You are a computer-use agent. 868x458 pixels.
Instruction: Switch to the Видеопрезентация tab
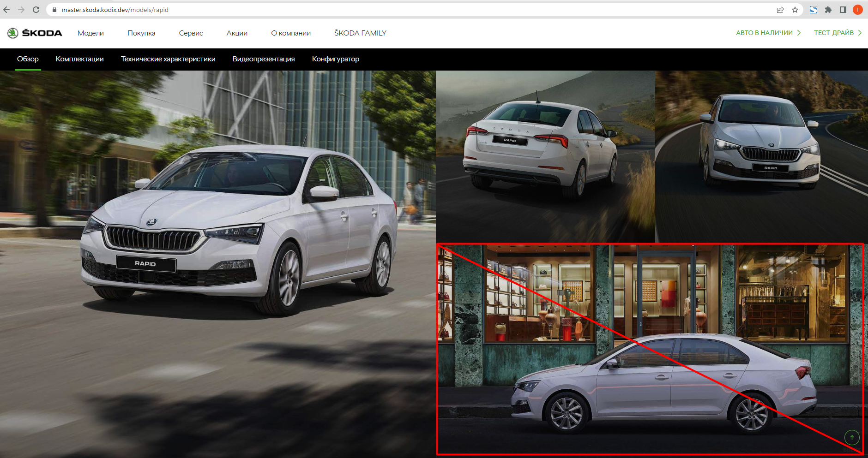[x=264, y=59]
